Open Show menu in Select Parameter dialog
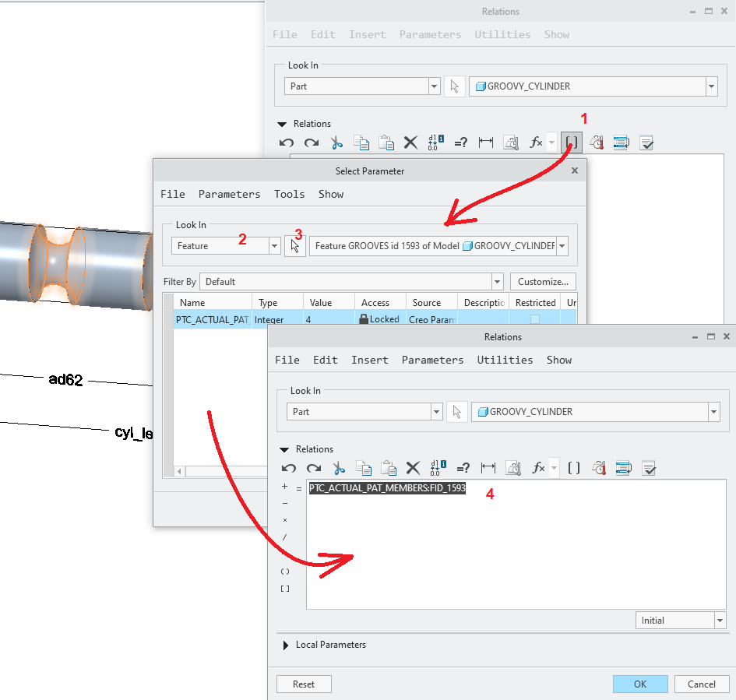The image size is (736, 700). (331, 194)
